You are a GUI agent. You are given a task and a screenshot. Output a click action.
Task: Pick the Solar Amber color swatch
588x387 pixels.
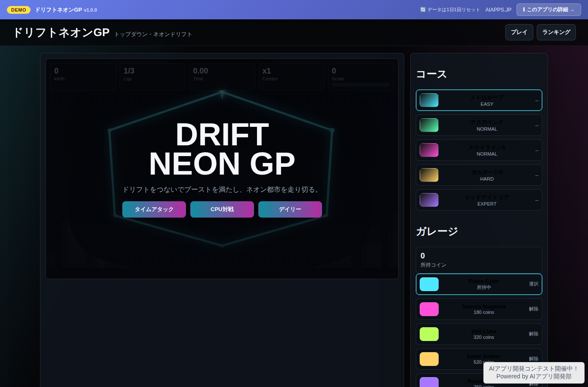(x=429, y=359)
